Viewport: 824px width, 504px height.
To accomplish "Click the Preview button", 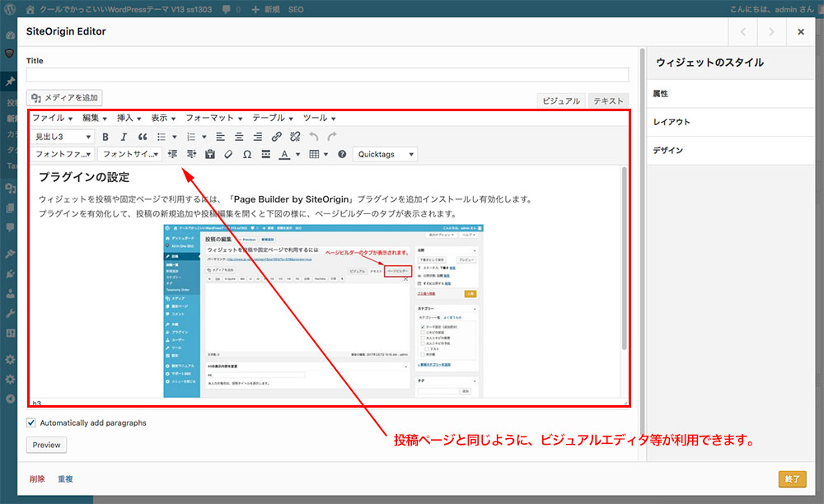I will point(46,445).
